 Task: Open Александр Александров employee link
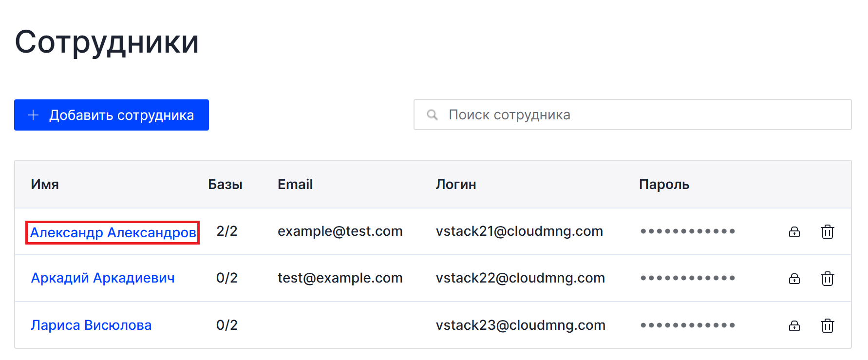coord(113,232)
